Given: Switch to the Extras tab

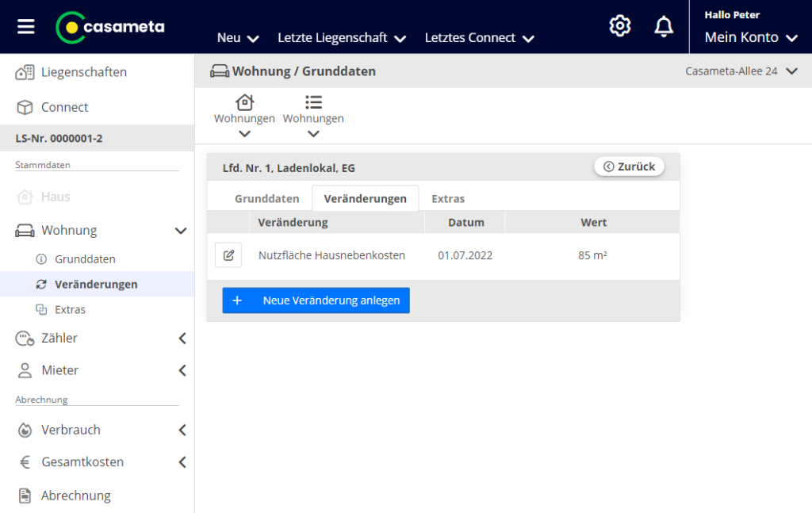Looking at the screenshot, I should point(448,199).
